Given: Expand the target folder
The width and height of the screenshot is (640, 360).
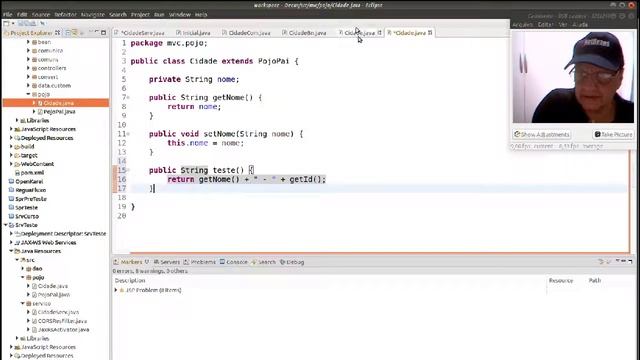Looking at the screenshot, I should pos(11,155).
